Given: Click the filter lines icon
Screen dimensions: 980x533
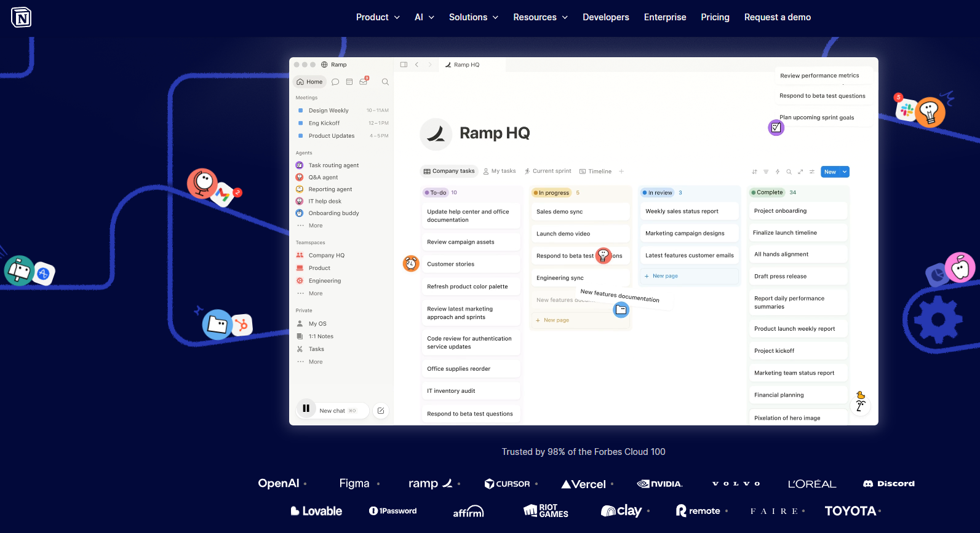Looking at the screenshot, I should click(766, 172).
